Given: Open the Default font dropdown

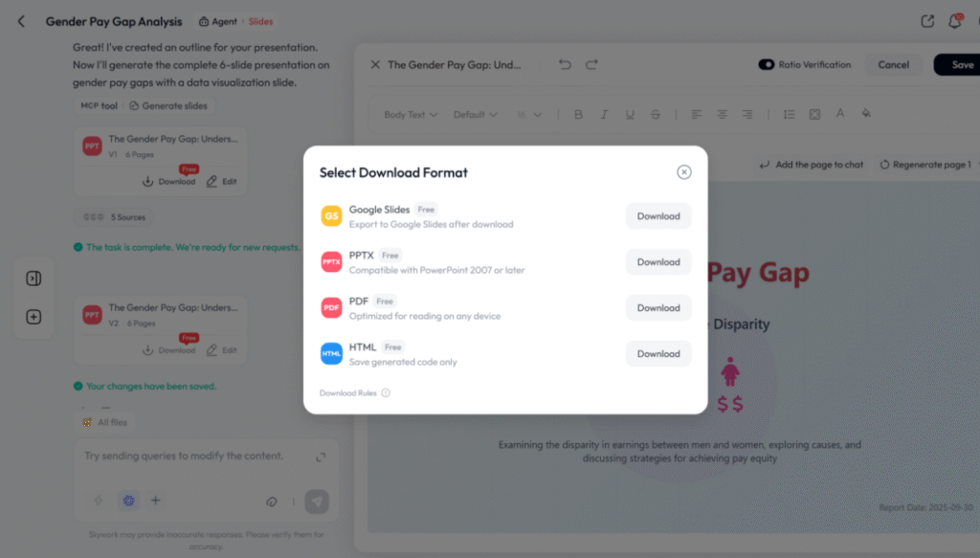Looking at the screenshot, I should point(475,114).
